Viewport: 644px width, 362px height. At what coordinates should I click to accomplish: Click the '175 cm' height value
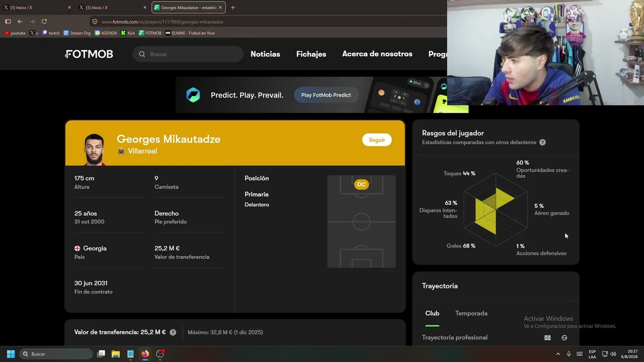(x=84, y=178)
